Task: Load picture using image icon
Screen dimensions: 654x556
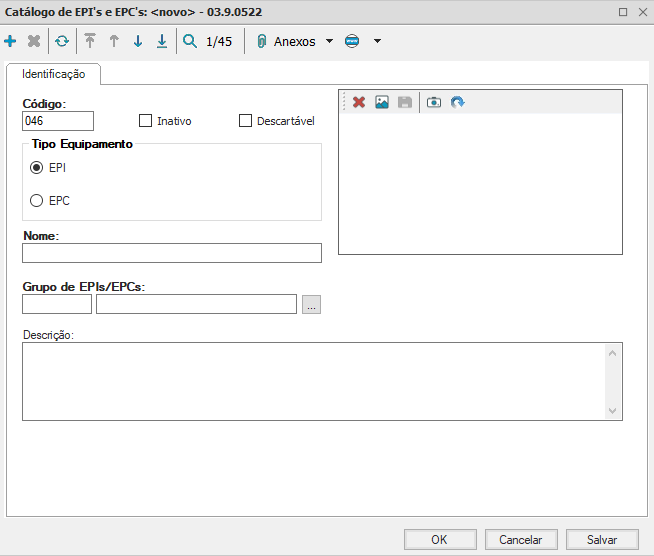Action: click(381, 102)
